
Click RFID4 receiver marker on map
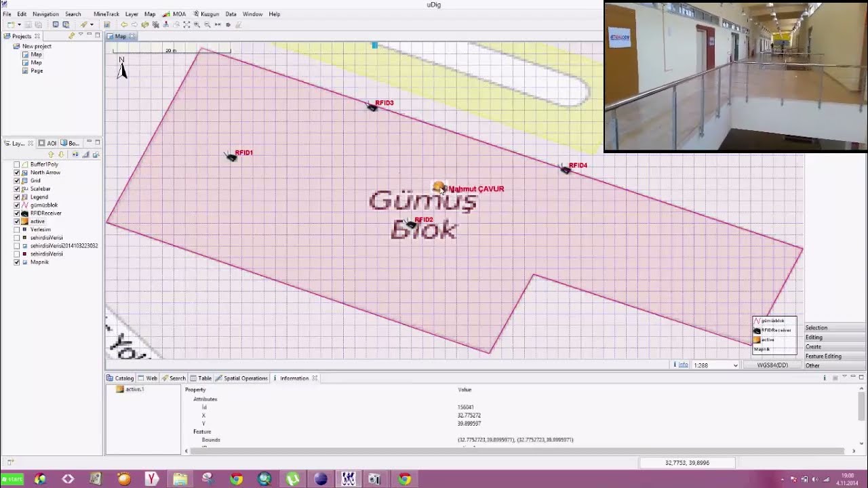click(x=566, y=169)
